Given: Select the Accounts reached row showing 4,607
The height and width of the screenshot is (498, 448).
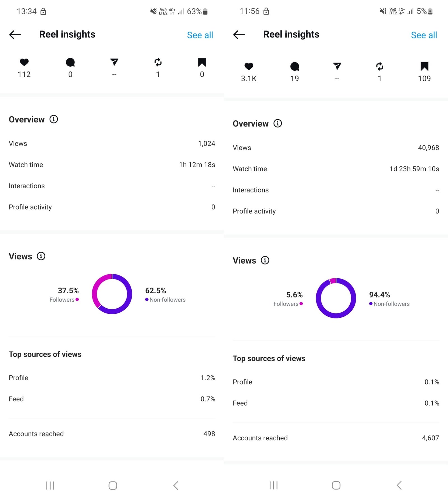Looking at the screenshot, I should click(x=336, y=438).
